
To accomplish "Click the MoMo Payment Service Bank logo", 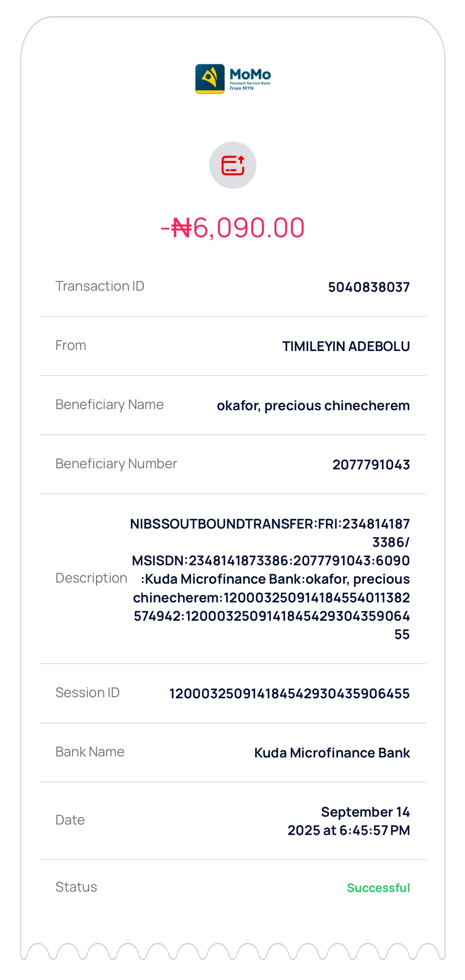I will tap(233, 79).
